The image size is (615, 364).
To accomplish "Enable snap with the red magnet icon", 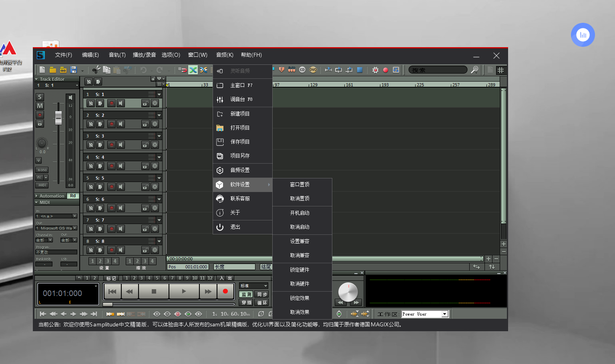I will tap(183, 70).
